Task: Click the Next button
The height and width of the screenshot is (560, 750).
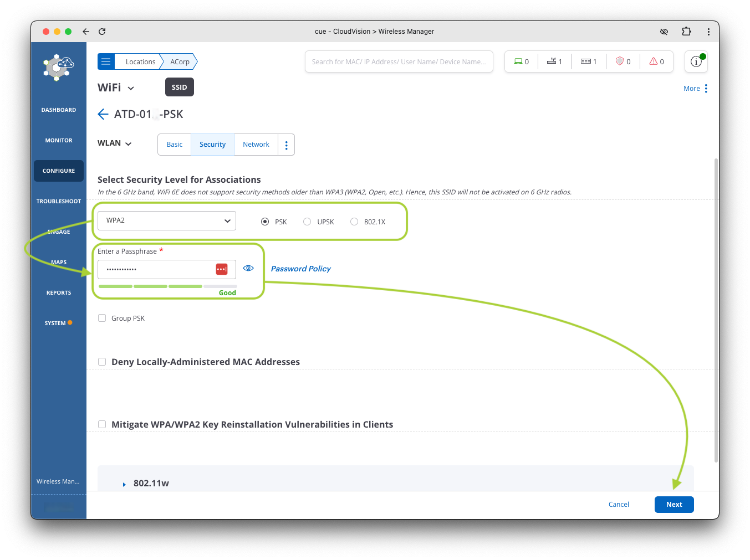Action: 674,505
